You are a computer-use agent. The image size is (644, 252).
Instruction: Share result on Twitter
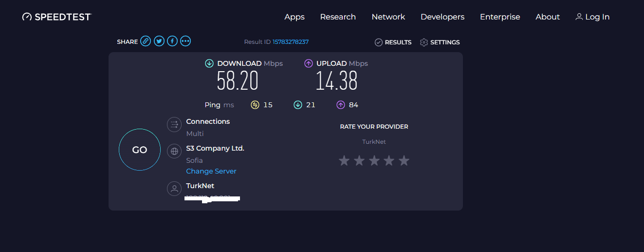point(159,41)
